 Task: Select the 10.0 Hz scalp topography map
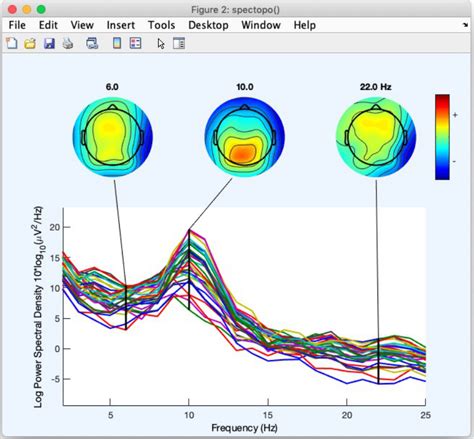pos(245,137)
